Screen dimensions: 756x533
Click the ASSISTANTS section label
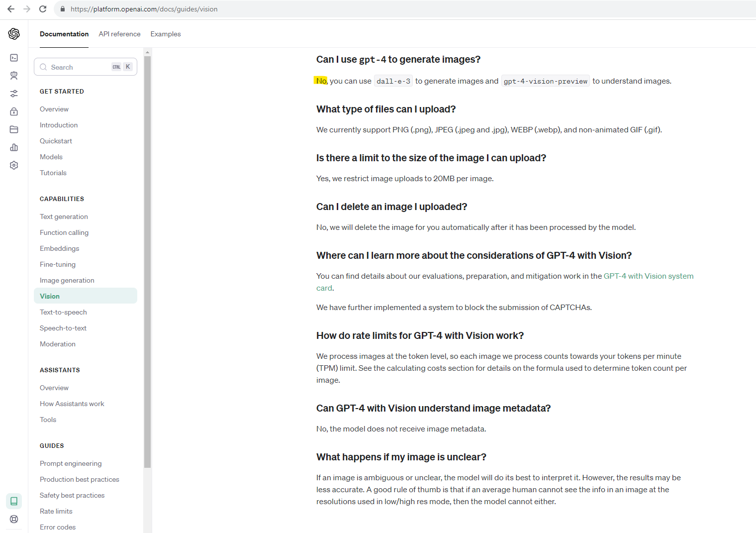tap(60, 370)
